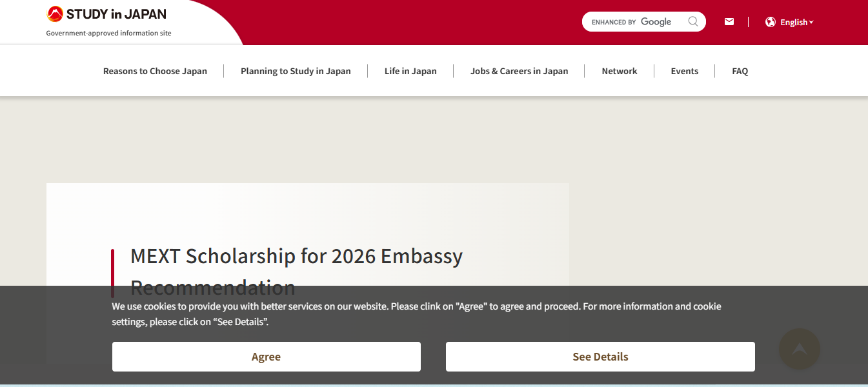Click the globe language icon

coord(771,21)
